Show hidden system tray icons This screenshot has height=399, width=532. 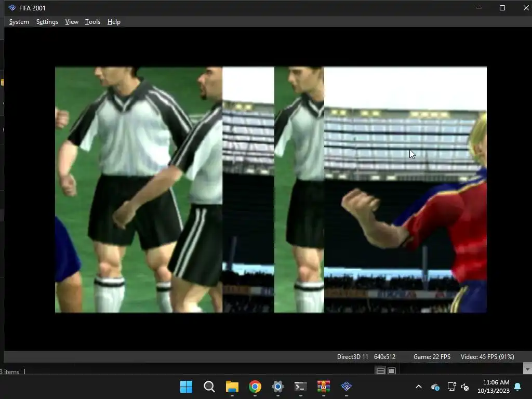(419, 387)
